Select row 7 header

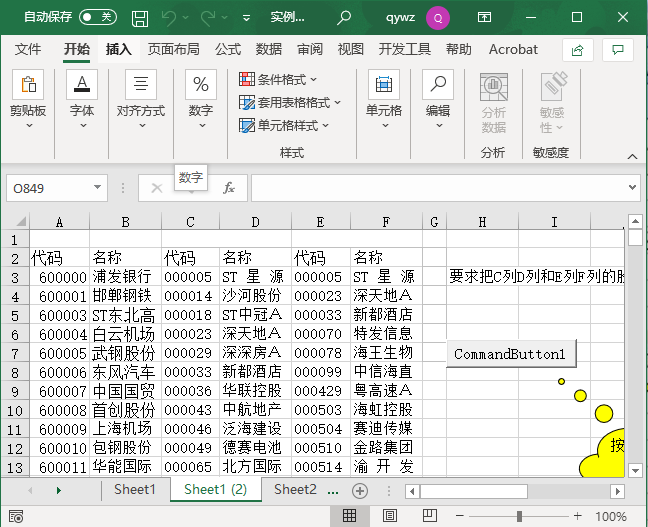click(x=15, y=353)
